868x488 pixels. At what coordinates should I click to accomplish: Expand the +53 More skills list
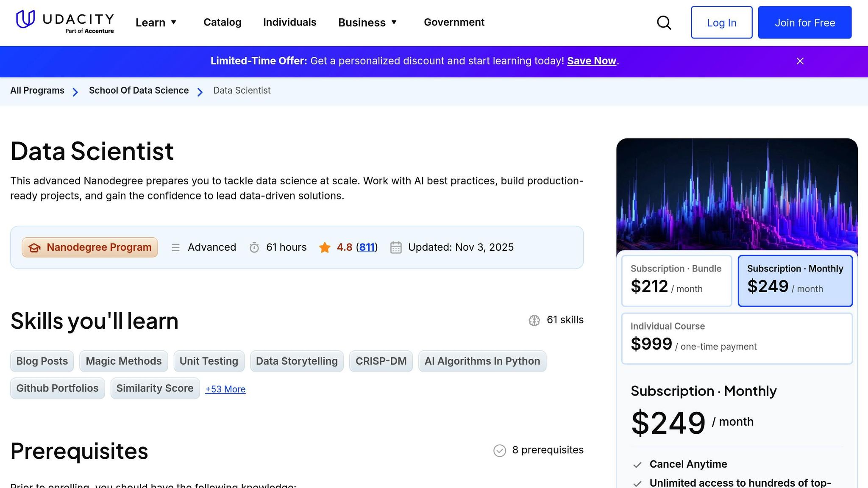tap(225, 389)
